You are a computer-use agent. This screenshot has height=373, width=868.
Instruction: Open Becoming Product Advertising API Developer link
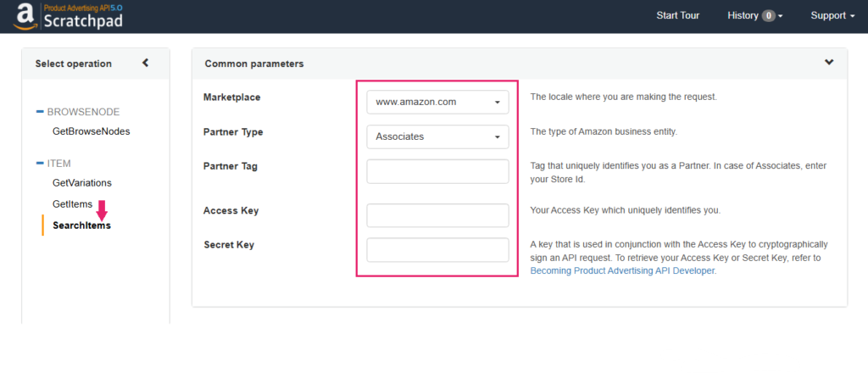623,271
